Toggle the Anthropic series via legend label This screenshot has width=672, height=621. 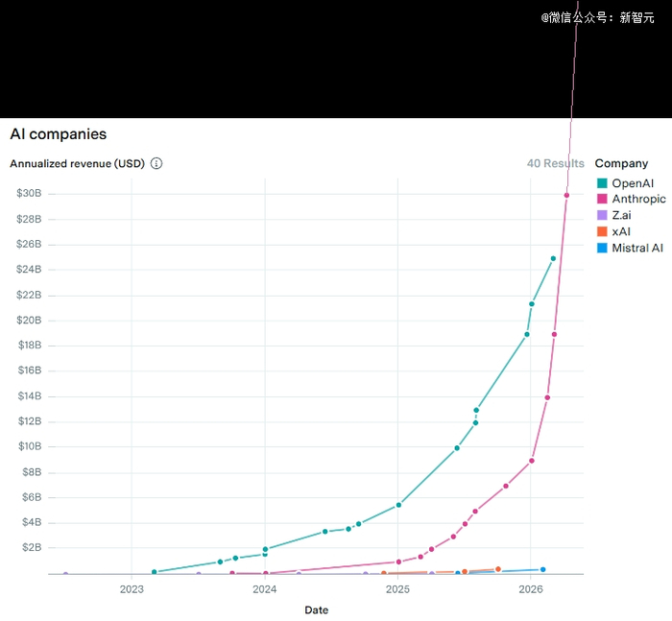pyautogui.click(x=638, y=199)
